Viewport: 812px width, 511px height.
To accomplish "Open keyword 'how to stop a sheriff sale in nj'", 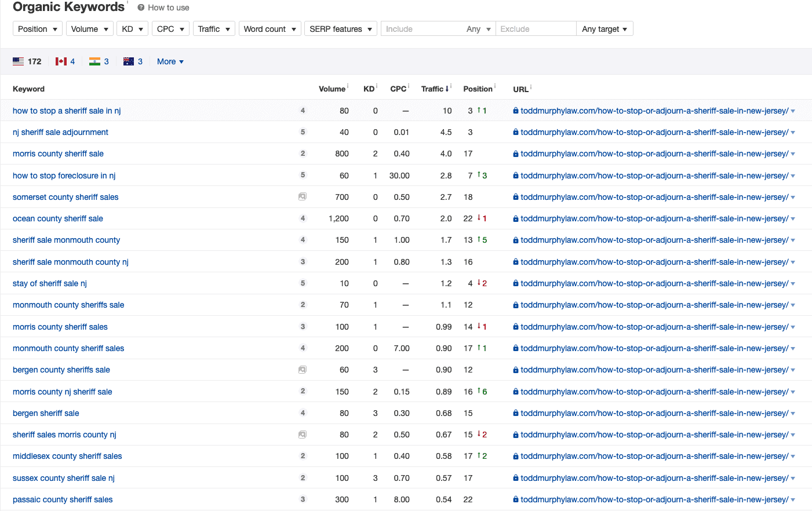I will (x=67, y=111).
